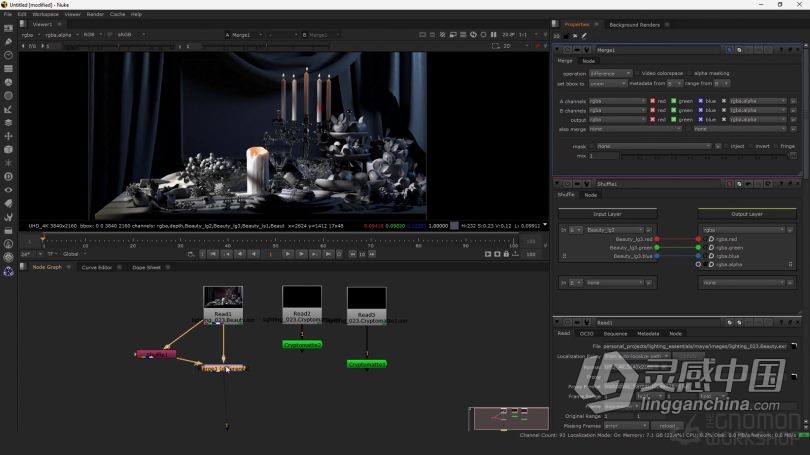Open the Transform nodes move icon
Image resolution: width=810 pixels, height=455 pixels.
[x=8, y=136]
